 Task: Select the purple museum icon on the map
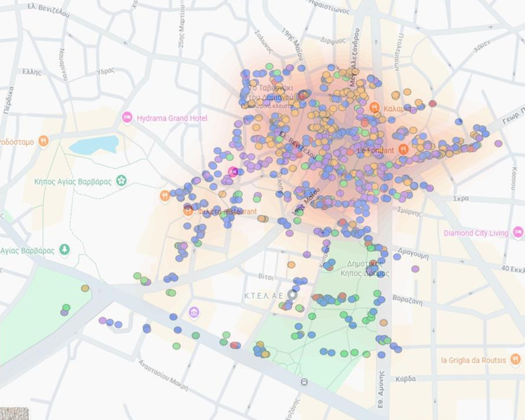tap(194, 313)
